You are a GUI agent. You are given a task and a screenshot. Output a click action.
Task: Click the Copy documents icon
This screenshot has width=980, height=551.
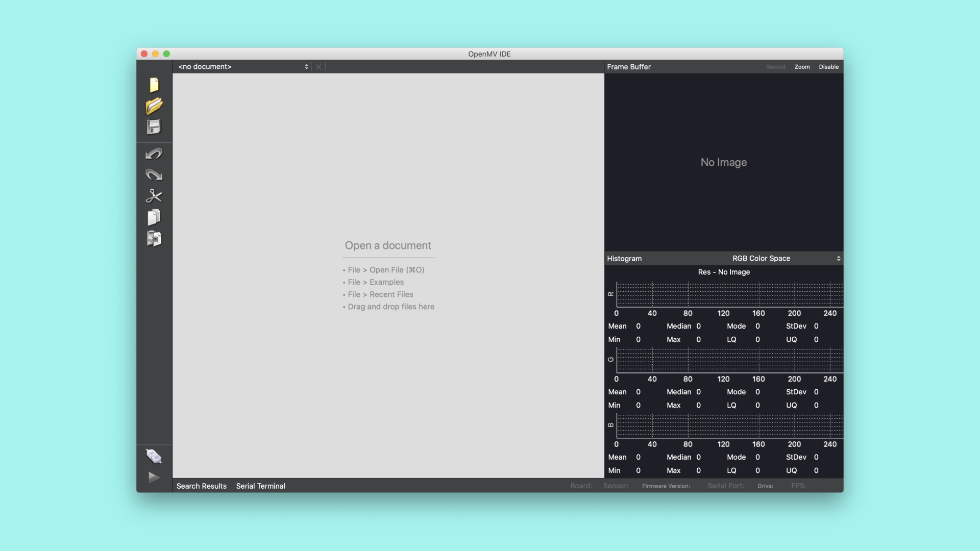click(x=154, y=217)
